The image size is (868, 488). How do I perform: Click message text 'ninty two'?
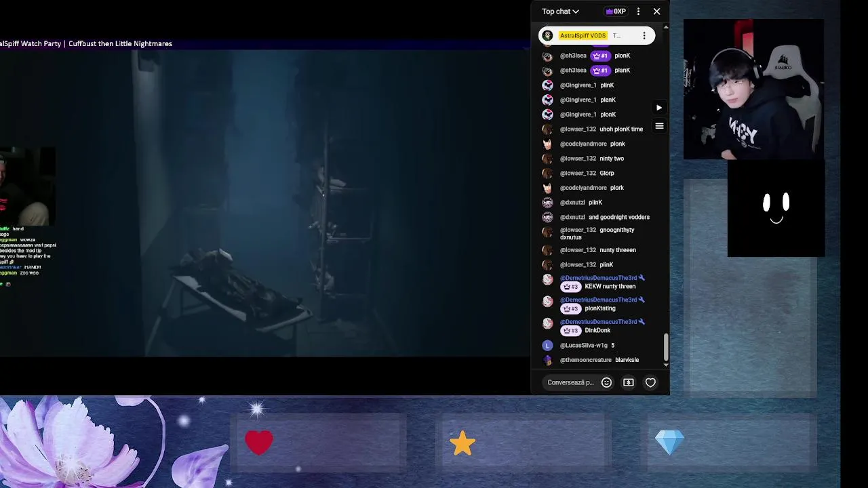612,159
